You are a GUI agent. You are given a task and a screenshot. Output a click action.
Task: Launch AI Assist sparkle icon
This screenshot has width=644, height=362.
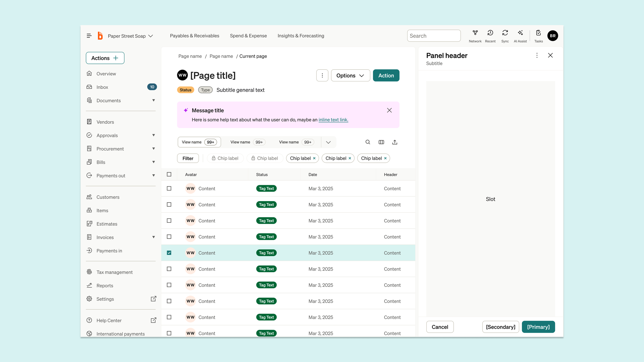pyautogui.click(x=520, y=33)
